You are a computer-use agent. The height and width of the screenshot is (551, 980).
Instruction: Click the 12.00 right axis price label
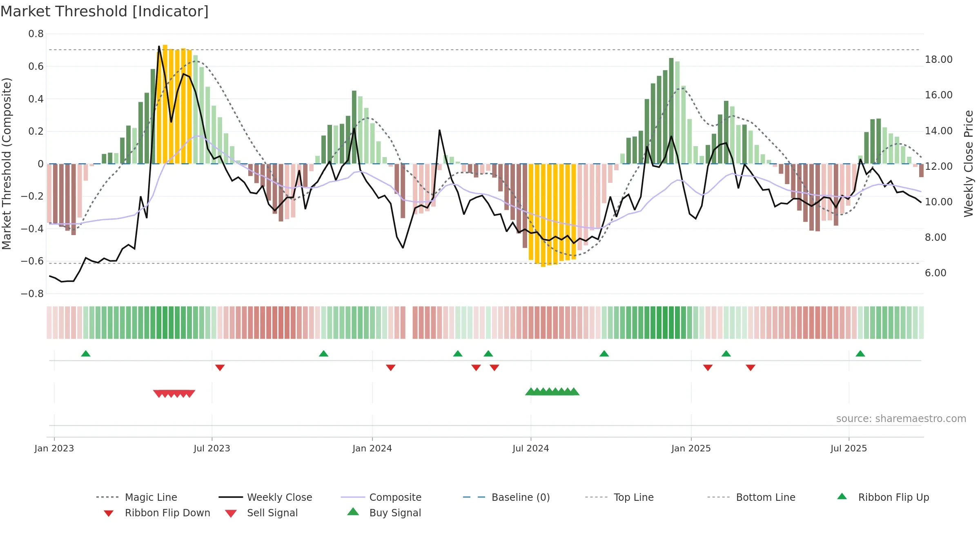click(x=939, y=167)
